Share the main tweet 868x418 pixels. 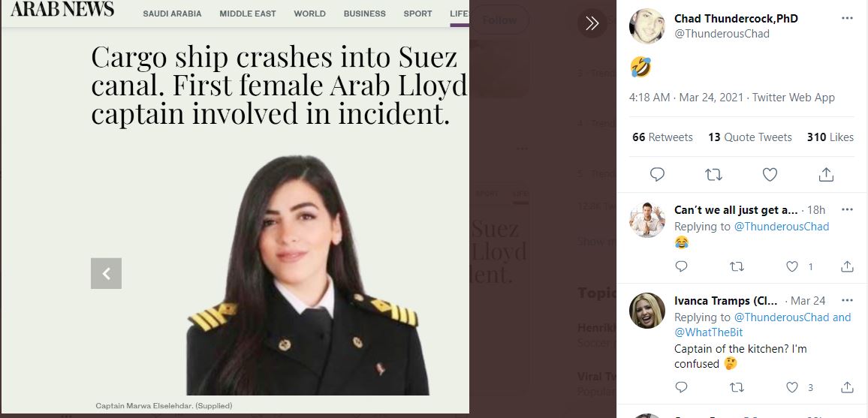[826, 175]
